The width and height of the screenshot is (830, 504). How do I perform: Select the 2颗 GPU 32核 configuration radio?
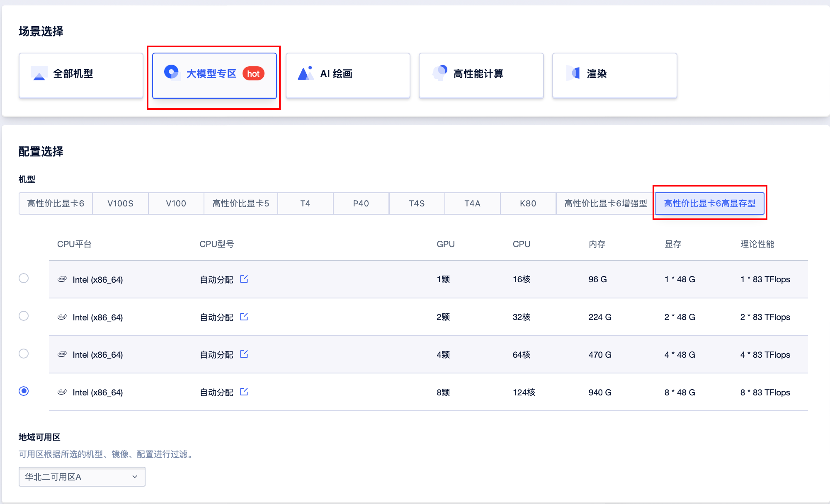pos(24,316)
